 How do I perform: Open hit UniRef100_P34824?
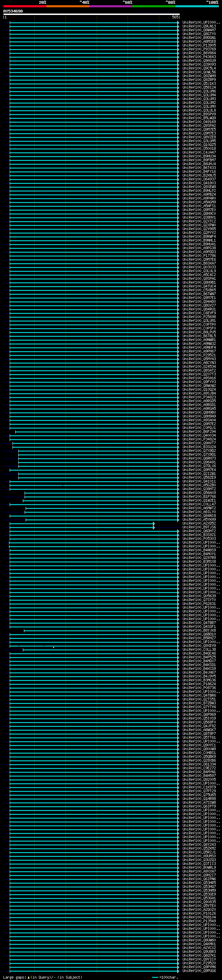coord(199,439)
